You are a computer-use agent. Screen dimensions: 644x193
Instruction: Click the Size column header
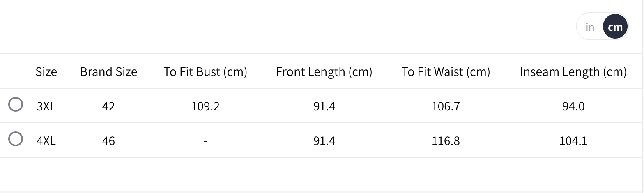[46, 72]
